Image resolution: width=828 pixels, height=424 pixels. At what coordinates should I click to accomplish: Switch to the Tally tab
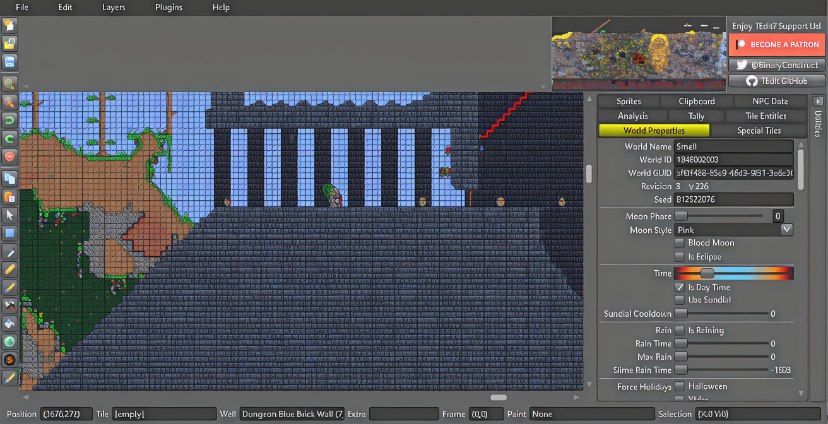[696, 116]
